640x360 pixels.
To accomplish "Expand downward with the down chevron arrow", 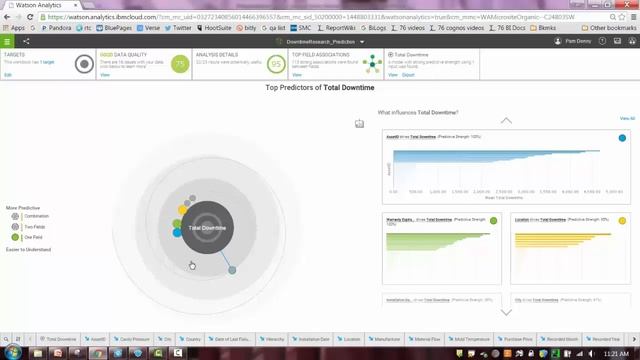I will [x=506, y=313].
